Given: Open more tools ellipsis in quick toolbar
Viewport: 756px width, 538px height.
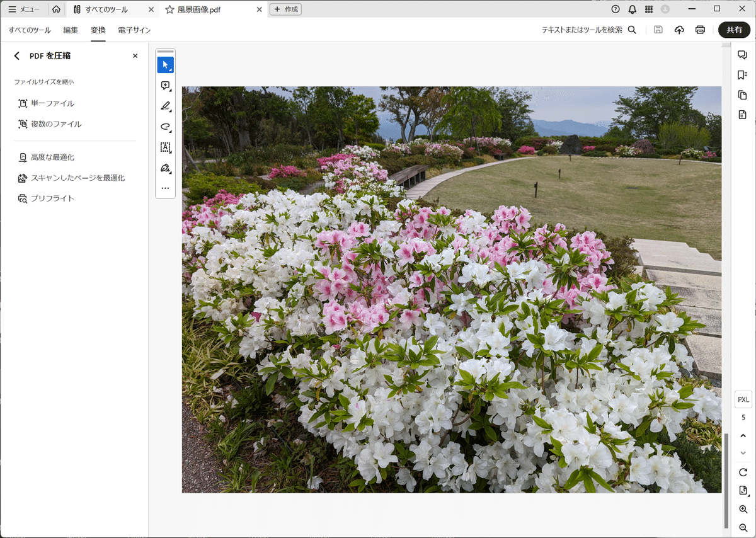Looking at the screenshot, I should (166, 188).
